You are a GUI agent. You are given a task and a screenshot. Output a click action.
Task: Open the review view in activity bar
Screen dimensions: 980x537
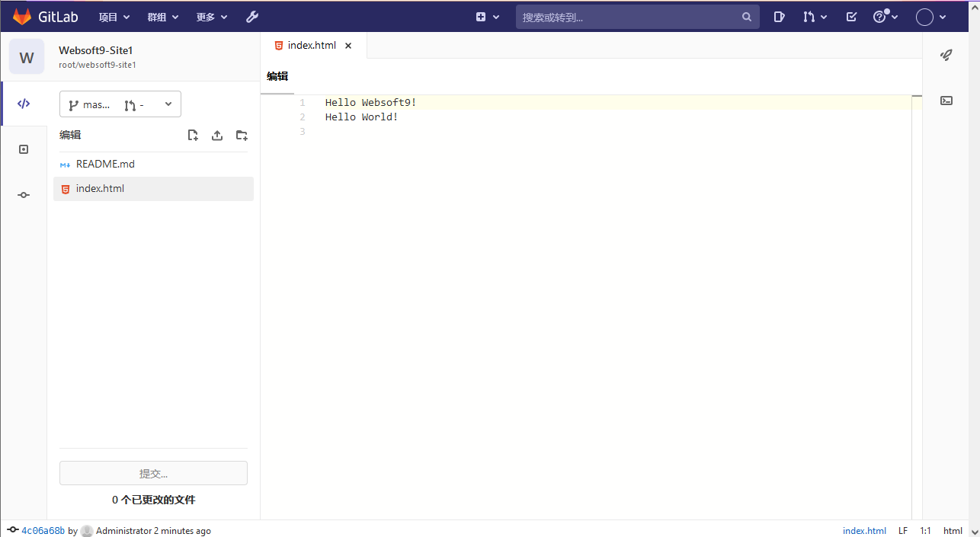[24, 149]
